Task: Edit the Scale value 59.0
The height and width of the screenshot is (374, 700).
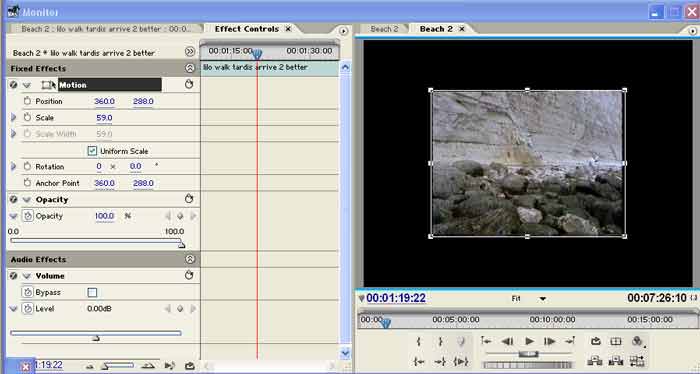Action: coord(104,118)
